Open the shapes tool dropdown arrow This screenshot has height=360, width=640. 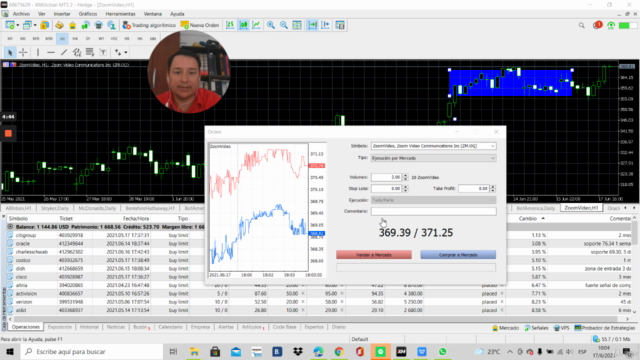tap(126, 52)
